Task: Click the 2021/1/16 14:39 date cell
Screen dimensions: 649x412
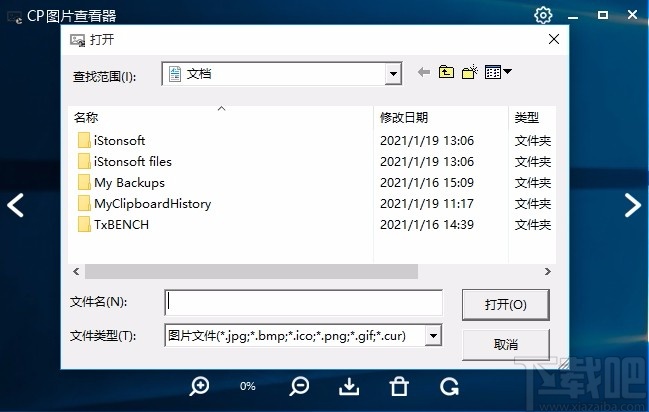Action: pos(427,225)
